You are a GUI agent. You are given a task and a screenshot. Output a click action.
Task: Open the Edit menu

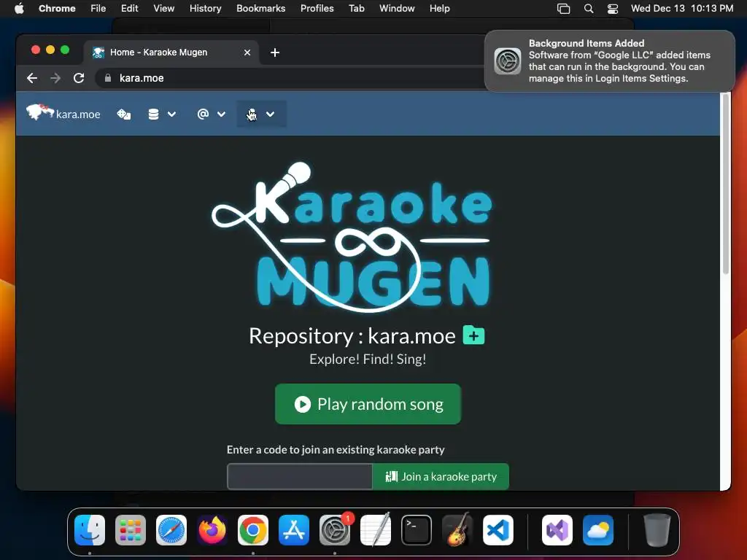coord(129,8)
